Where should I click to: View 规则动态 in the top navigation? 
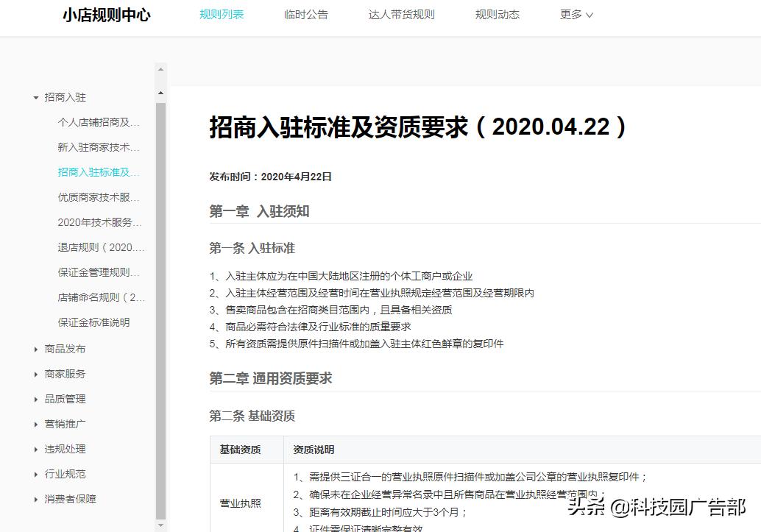click(x=498, y=13)
